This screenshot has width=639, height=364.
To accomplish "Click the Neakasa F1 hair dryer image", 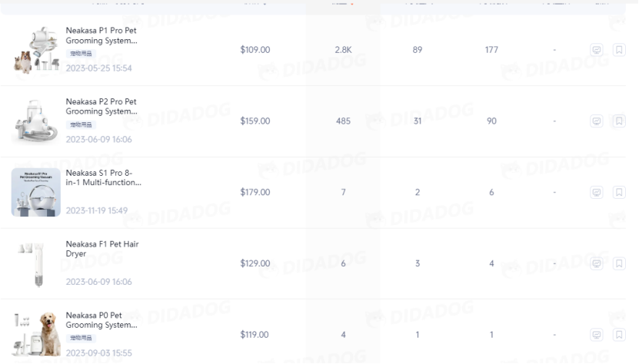I will point(36,264).
